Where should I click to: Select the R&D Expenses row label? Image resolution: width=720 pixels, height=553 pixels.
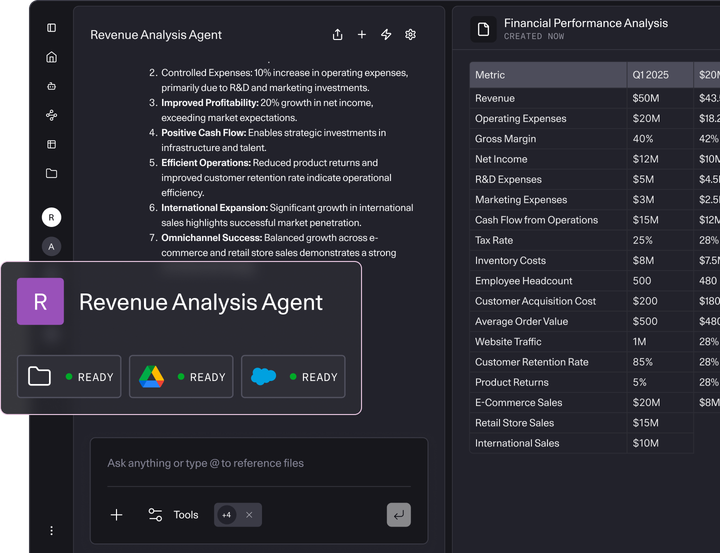(508, 179)
